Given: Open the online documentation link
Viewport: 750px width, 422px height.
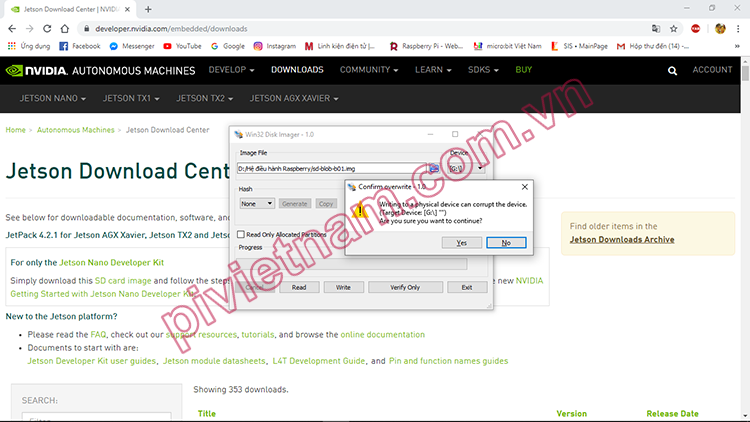Looking at the screenshot, I should [383, 334].
